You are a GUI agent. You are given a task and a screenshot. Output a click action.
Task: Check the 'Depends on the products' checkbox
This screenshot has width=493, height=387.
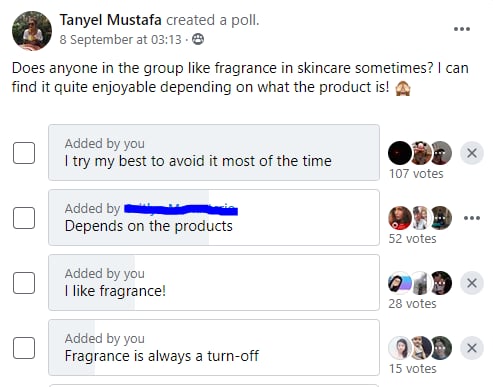pos(24,218)
